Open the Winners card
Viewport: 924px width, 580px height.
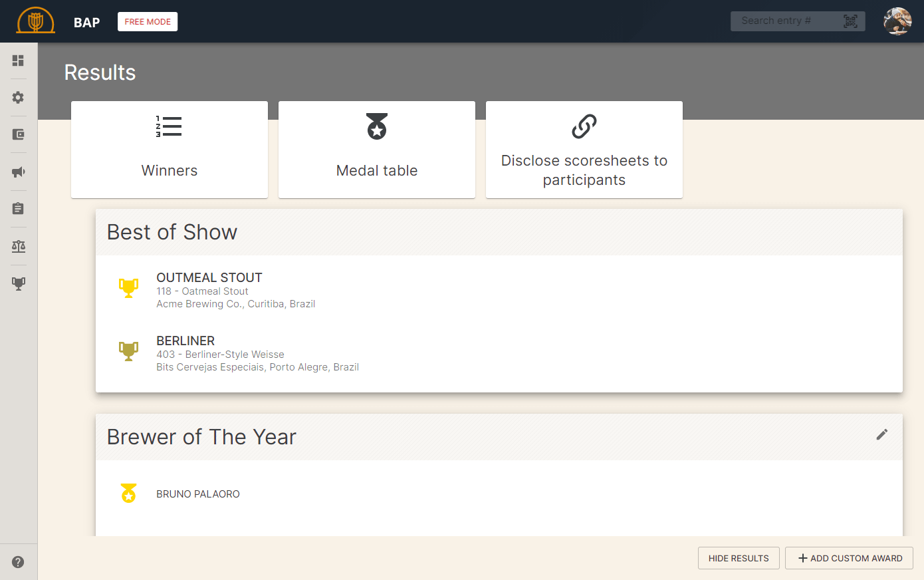pyautogui.click(x=170, y=150)
